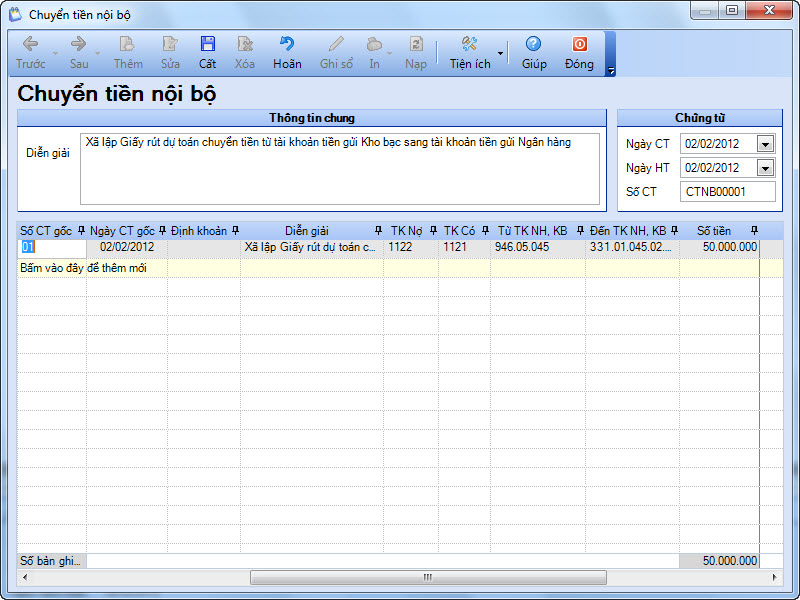
Task: Maximize the Chuyển tiền nội bộ window
Action: click(732, 10)
